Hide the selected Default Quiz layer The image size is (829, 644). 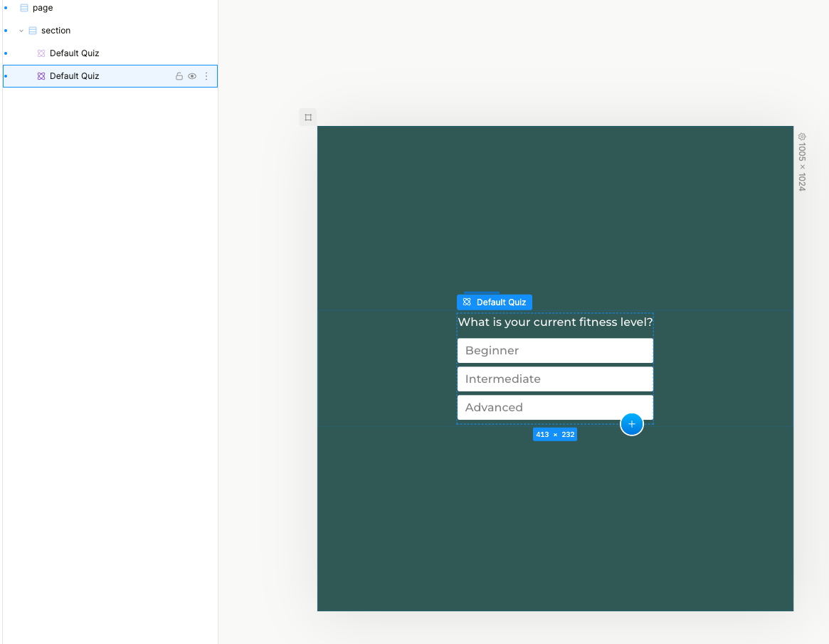pyautogui.click(x=192, y=76)
